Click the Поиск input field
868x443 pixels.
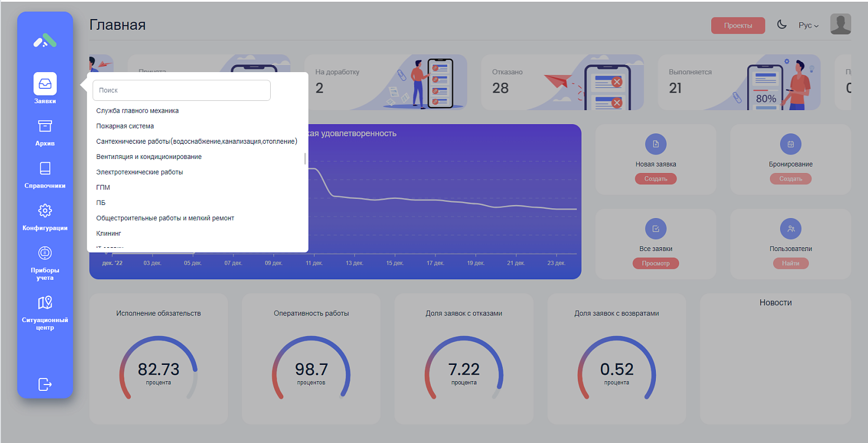pyautogui.click(x=181, y=91)
